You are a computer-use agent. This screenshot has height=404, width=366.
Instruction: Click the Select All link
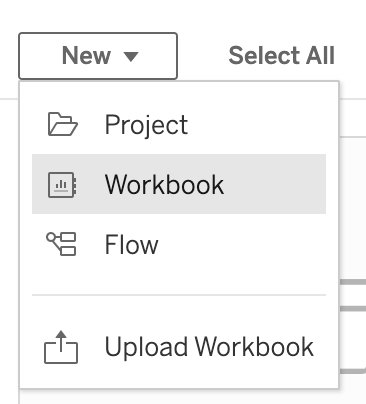coord(282,55)
